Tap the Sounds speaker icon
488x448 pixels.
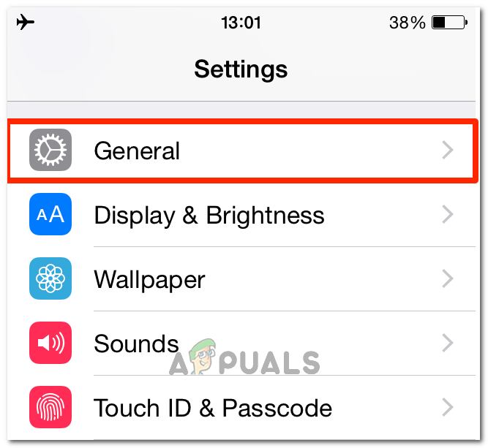pyautogui.click(x=50, y=343)
